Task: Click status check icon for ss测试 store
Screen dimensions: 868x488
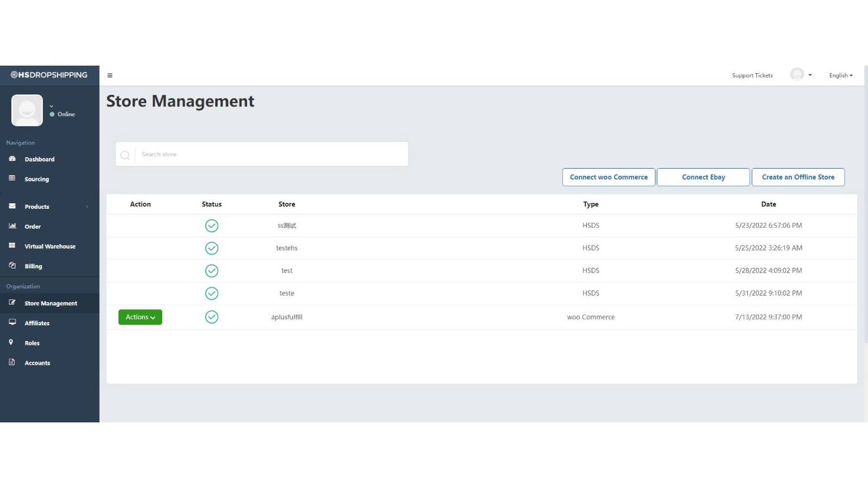Action: 212,226
